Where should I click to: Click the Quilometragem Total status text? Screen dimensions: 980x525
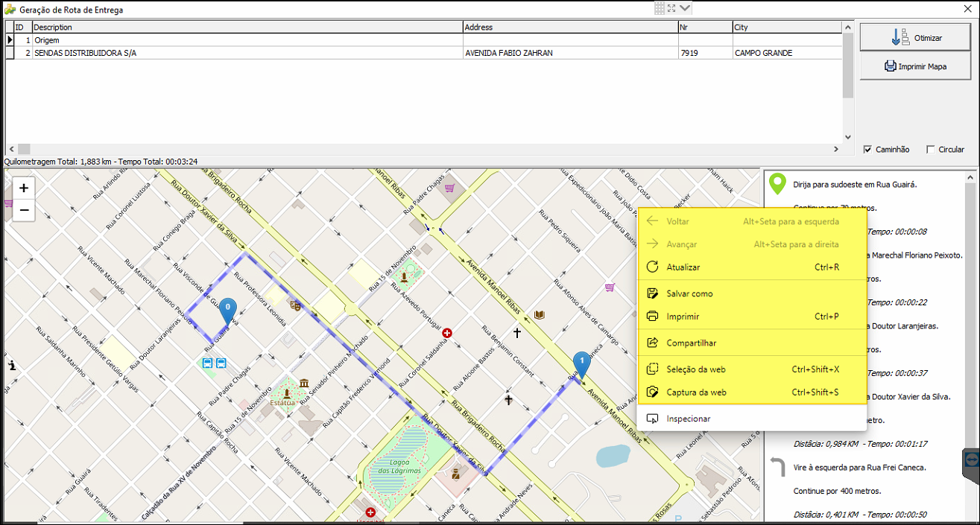(x=101, y=161)
